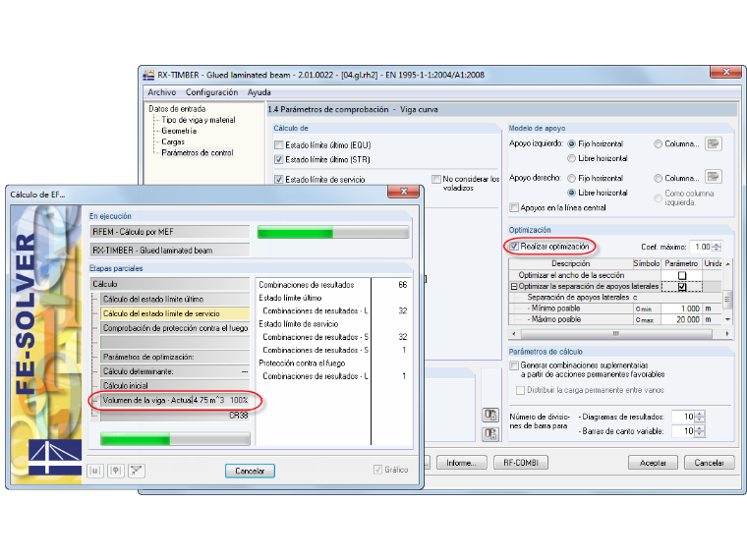Click 'Parámetros de optimización:' row
This screenshot has height=560, width=747.
pyautogui.click(x=175, y=357)
